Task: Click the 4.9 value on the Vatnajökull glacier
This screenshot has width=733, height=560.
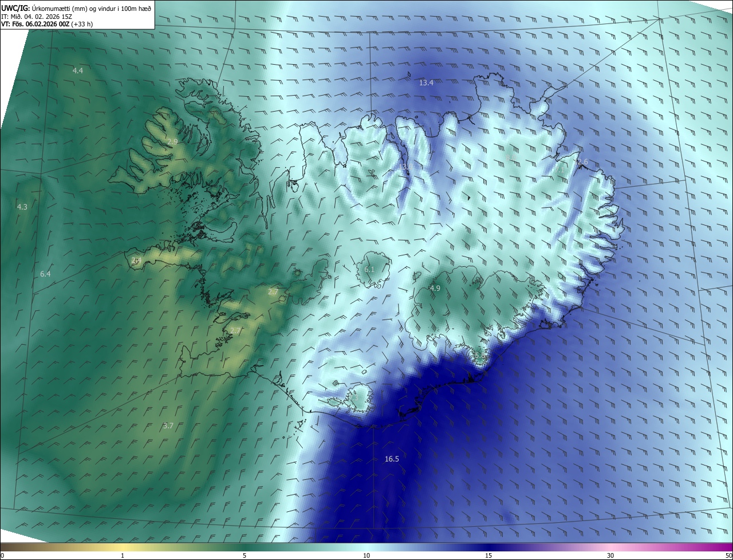Action: point(435,288)
